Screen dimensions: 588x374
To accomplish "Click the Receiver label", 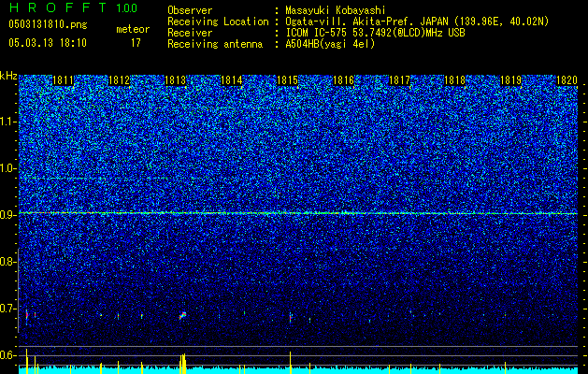I will tap(190, 33).
